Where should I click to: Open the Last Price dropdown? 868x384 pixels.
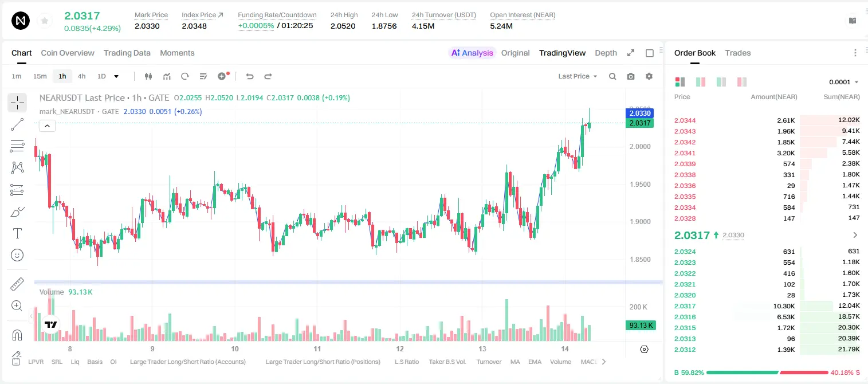coord(578,76)
